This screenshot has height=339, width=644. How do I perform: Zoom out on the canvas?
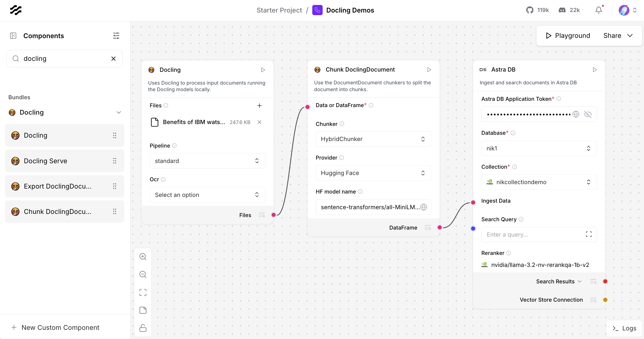coord(143,274)
